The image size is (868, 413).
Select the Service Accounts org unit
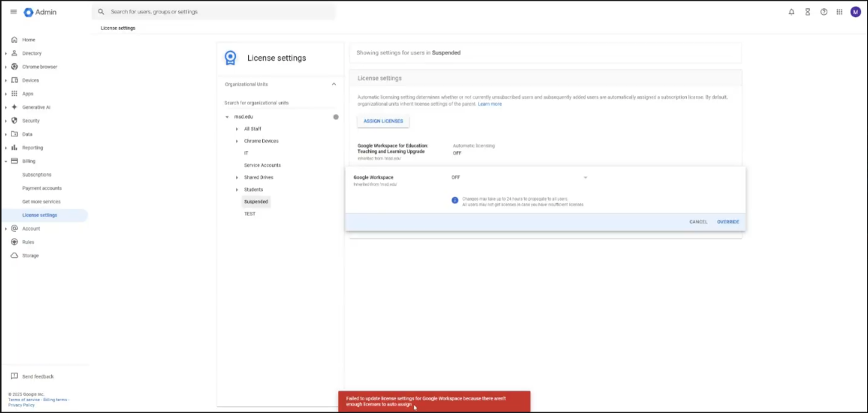click(x=262, y=165)
